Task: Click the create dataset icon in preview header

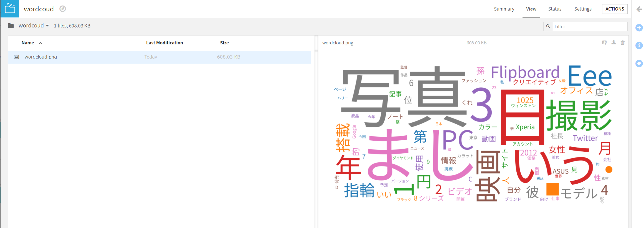Action: 604,42
